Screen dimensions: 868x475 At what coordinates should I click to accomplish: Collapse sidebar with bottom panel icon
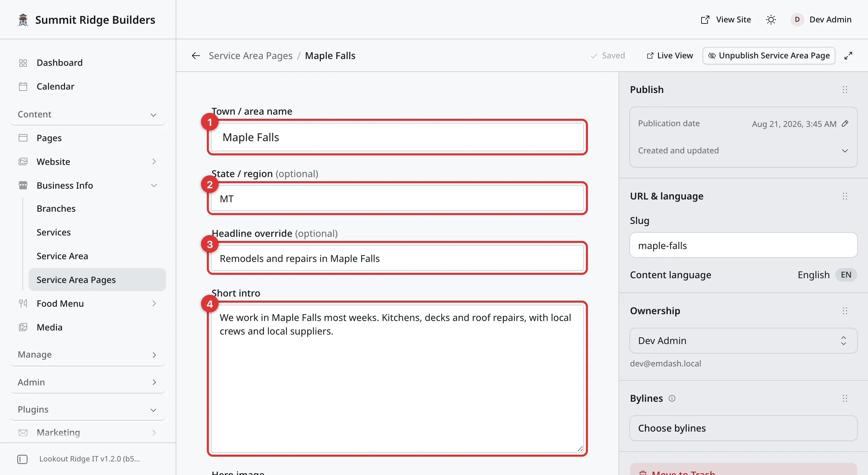22,459
